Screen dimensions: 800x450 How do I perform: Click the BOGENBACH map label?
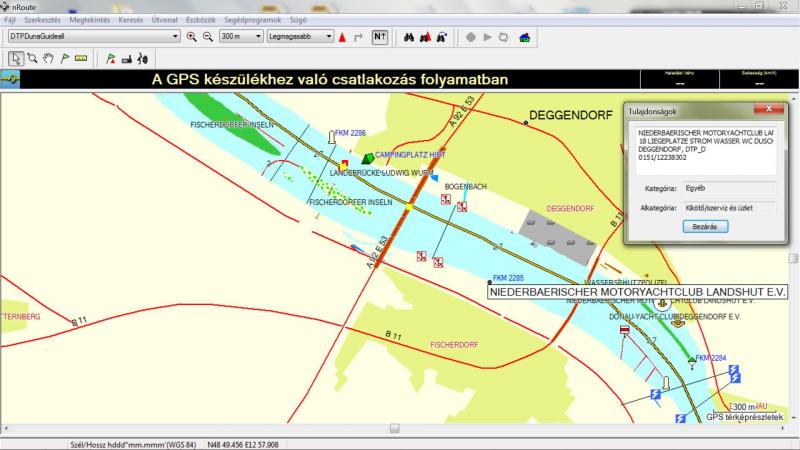click(466, 187)
